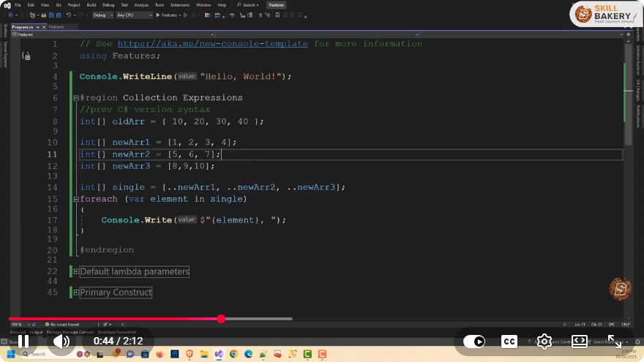
Task: Expand the Default lambda parameters region
Action: click(x=76, y=271)
